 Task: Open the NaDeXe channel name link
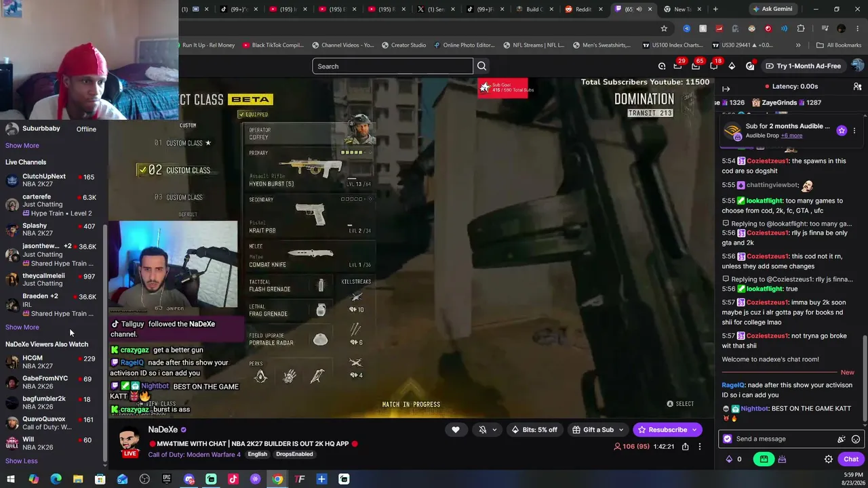[163, 430]
